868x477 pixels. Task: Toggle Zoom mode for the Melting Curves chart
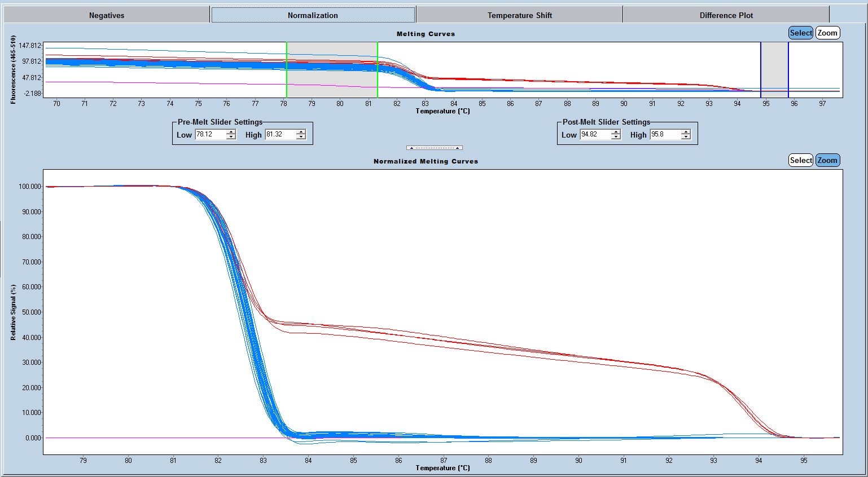pos(827,33)
